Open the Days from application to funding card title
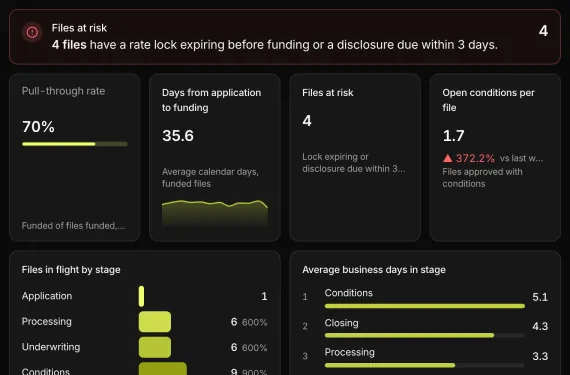Viewport: 570px width, 375px height. (211, 100)
